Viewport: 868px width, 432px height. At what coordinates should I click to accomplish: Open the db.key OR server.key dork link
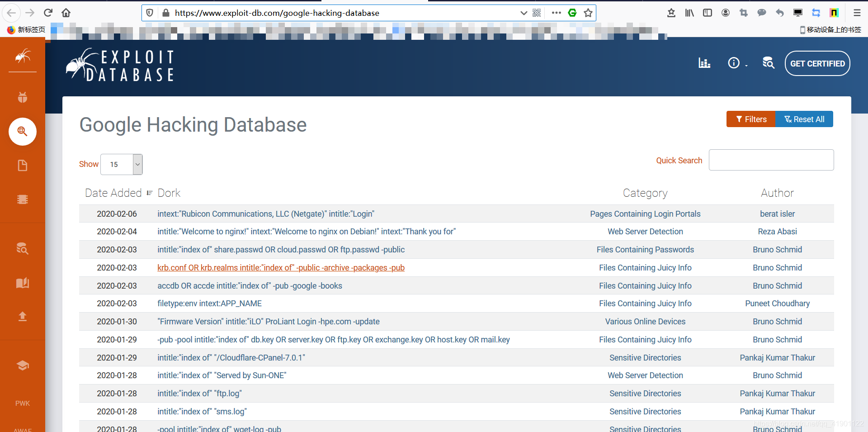pyautogui.click(x=334, y=340)
